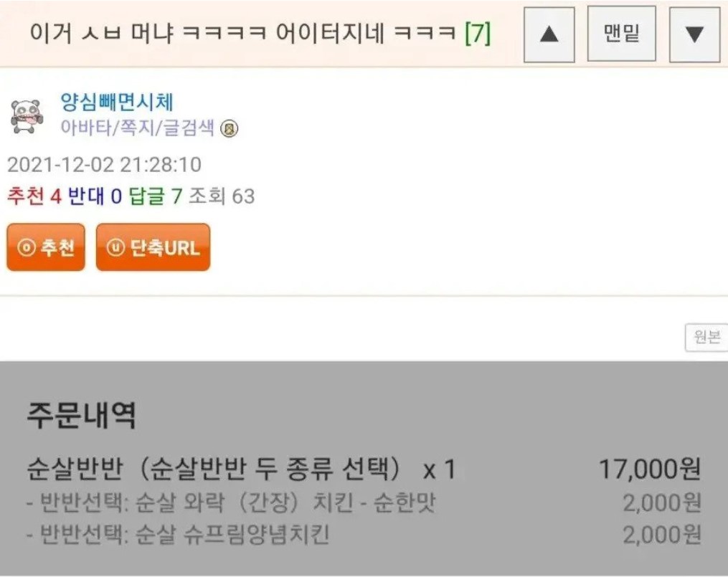728x577 pixels.
Task: Click the down arrow scroll button
Action: (694, 34)
